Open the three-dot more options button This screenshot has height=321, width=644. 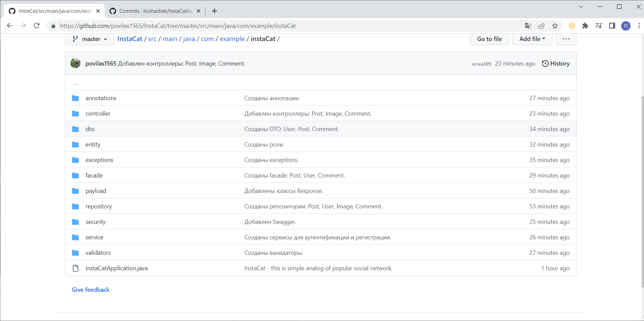(566, 39)
